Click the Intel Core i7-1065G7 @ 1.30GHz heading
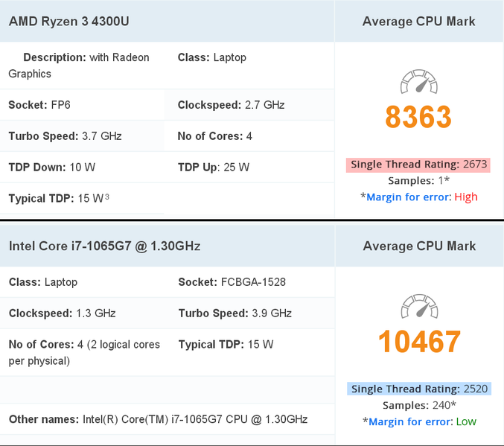The image size is (504, 446). click(x=104, y=246)
